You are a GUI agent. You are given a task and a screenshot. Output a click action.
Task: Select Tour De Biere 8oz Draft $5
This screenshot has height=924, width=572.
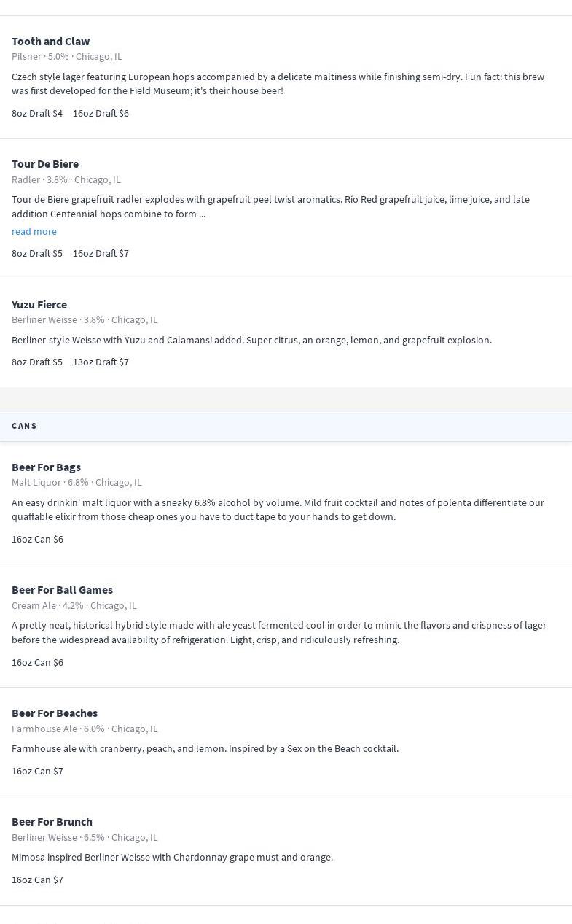tap(37, 253)
